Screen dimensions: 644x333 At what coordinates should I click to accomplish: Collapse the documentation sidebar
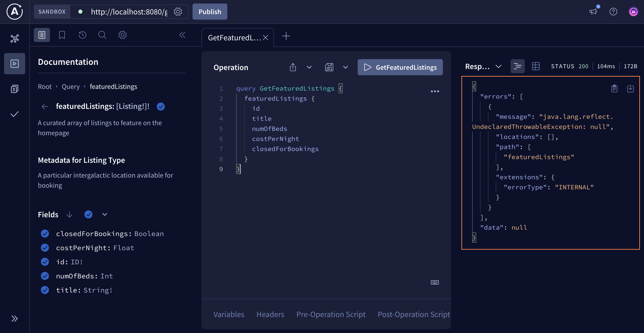182,35
